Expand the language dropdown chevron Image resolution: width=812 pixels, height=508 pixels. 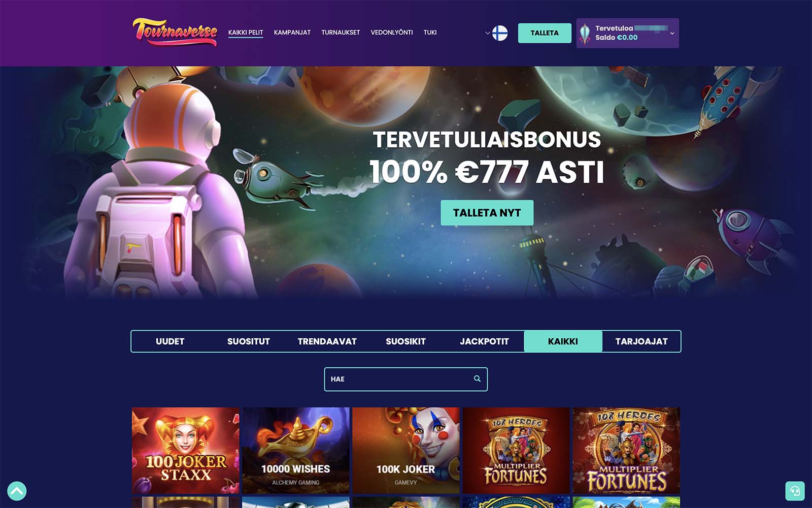488,33
